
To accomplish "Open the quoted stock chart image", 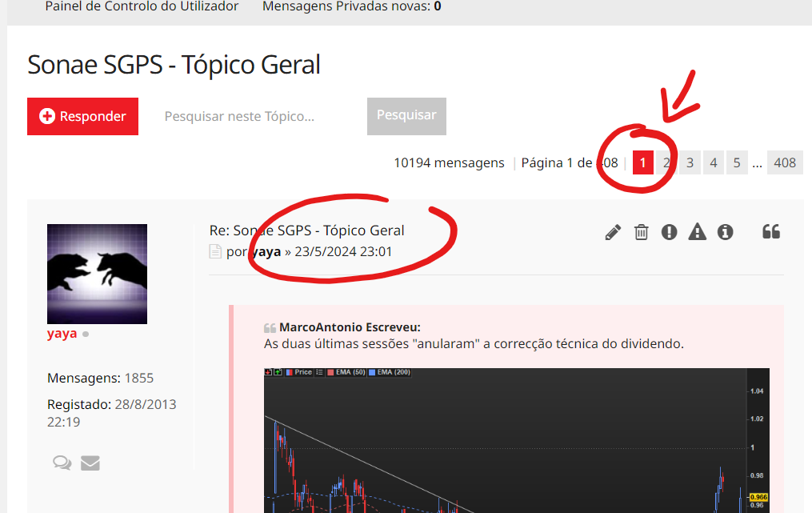I will point(516,440).
